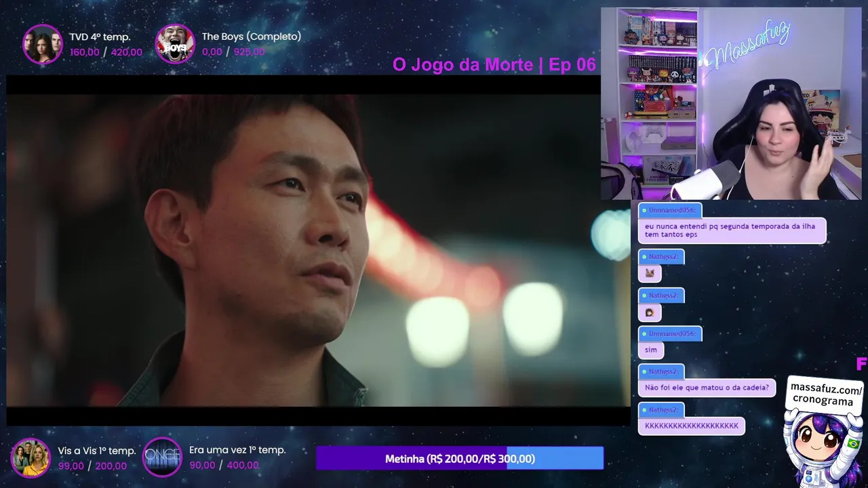Click the TVD 4º temp. show thumbnail
The image size is (868, 488).
[43, 45]
